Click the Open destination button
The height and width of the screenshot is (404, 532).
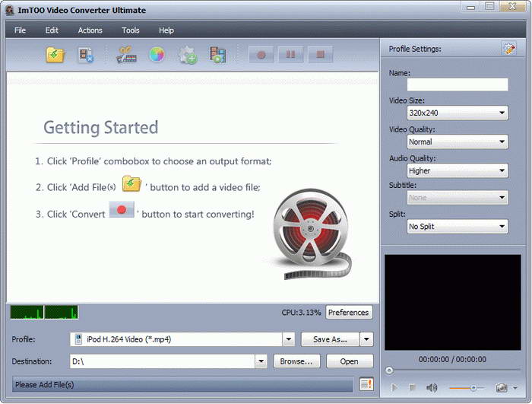point(350,361)
